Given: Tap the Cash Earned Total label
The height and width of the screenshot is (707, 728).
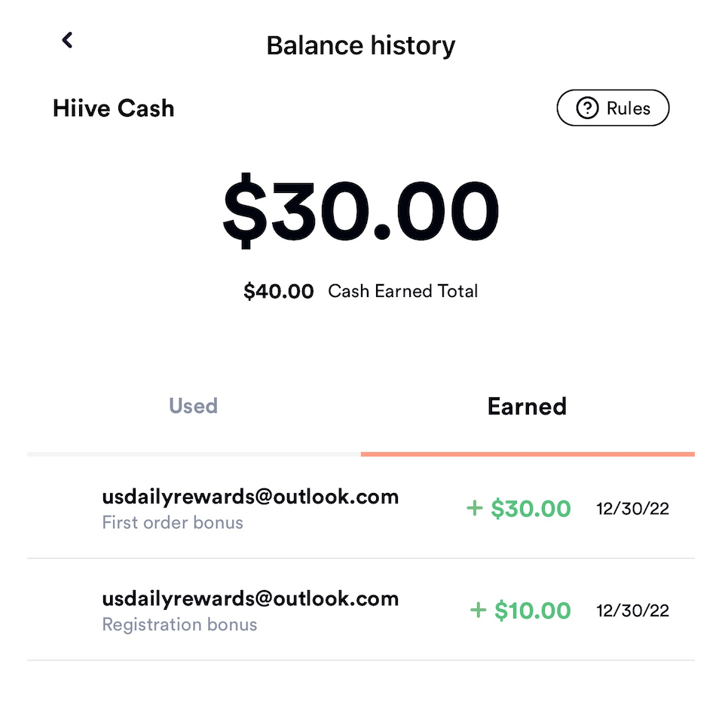Looking at the screenshot, I should [x=403, y=292].
